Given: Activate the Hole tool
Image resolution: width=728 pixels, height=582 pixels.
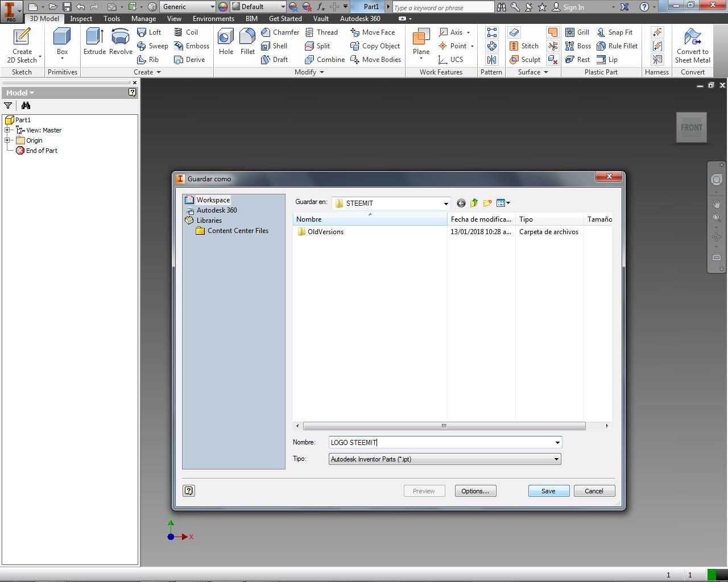Looking at the screenshot, I should (226, 42).
